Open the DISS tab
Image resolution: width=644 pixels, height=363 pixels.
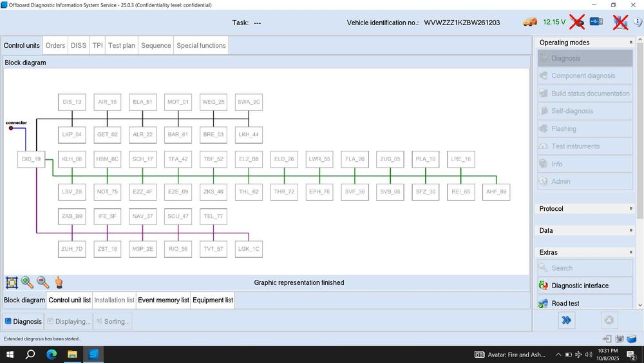79,45
